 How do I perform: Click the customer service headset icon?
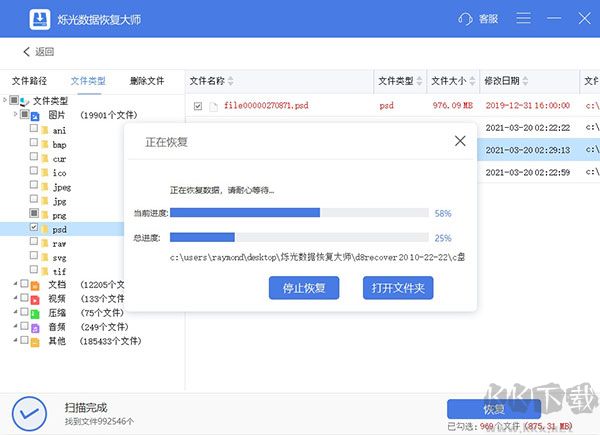click(x=465, y=19)
